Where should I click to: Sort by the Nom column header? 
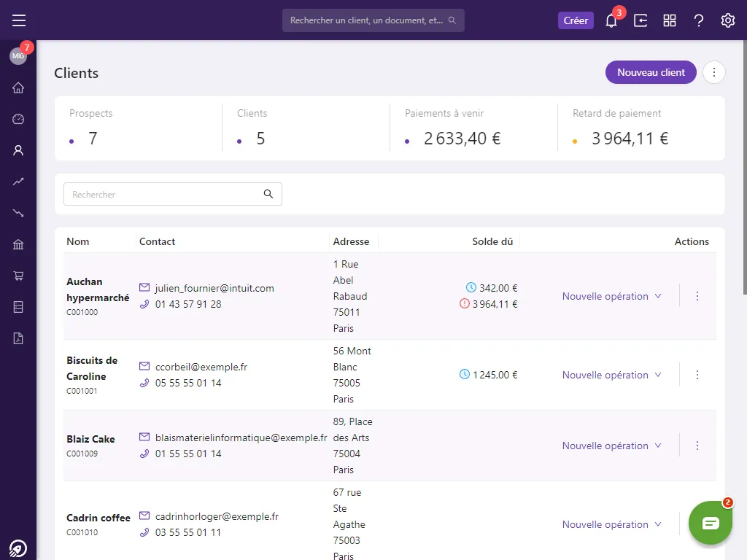tap(77, 241)
